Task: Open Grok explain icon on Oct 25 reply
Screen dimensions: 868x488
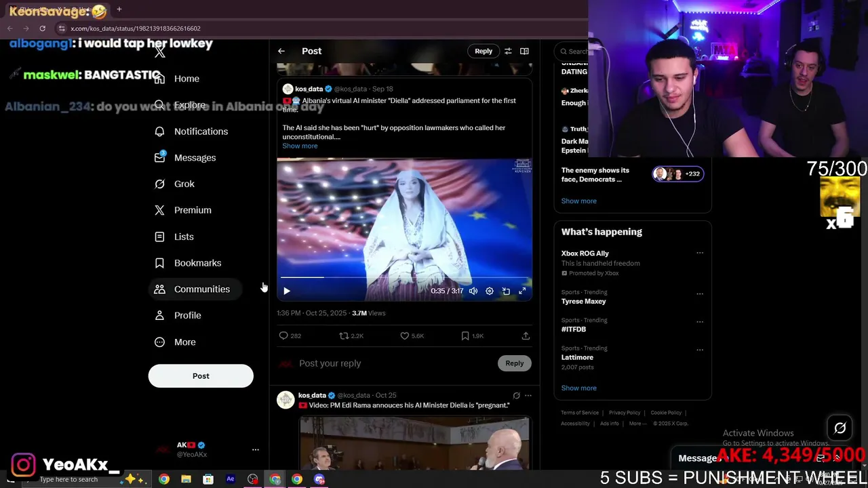Action: [517, 395]
